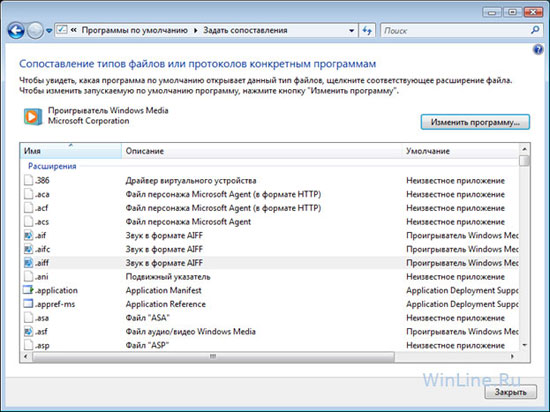Click the vertical scrollbar thumb

point(524,161)
